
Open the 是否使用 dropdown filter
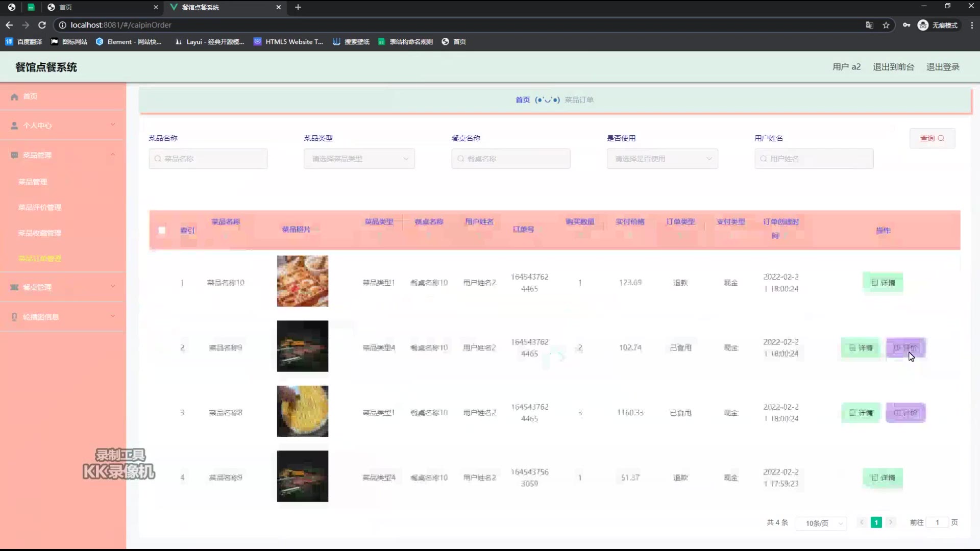point(662,159)
